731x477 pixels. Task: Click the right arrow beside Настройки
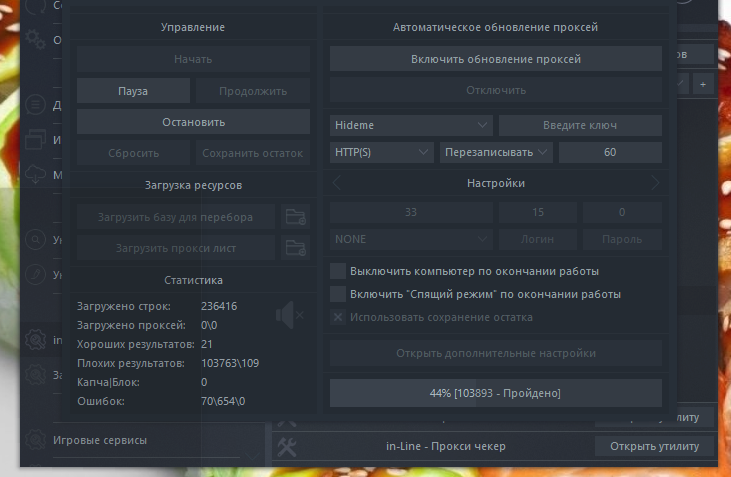tap(655, 183)
